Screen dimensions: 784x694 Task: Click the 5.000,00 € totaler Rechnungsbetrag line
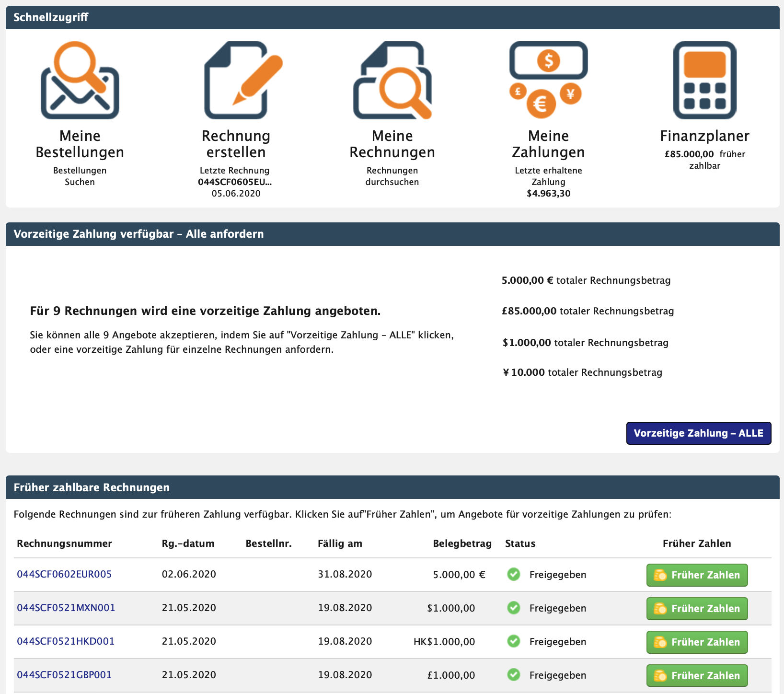pos(586,280)
